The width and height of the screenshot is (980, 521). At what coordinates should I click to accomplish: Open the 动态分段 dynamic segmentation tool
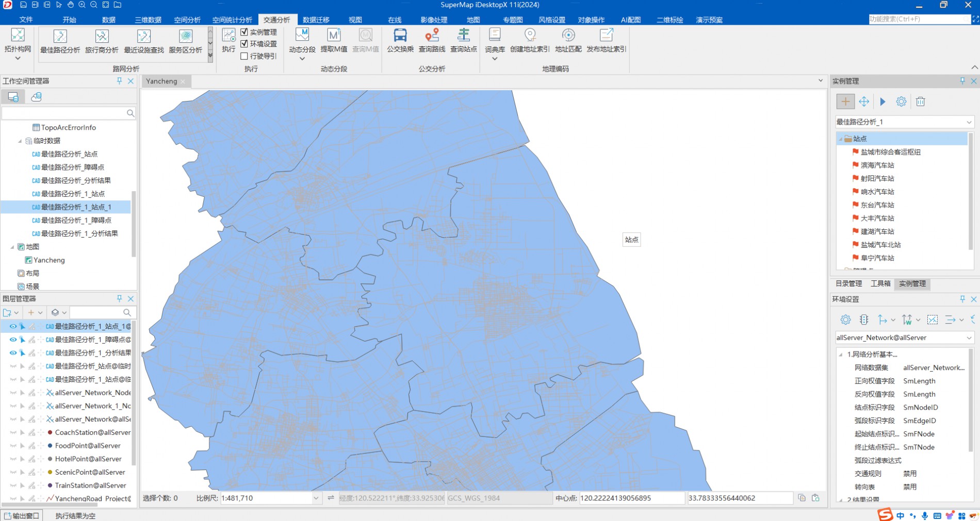click(x=302, y=43)
